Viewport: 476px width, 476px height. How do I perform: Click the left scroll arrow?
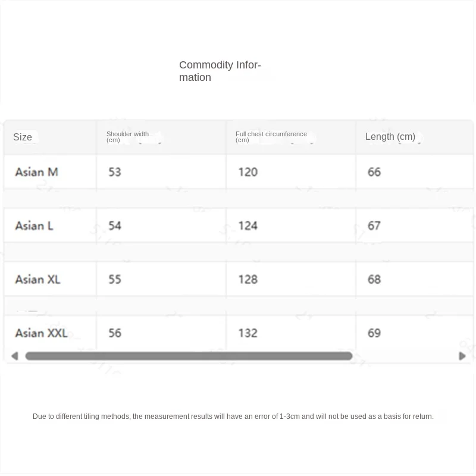pos(14,356)
